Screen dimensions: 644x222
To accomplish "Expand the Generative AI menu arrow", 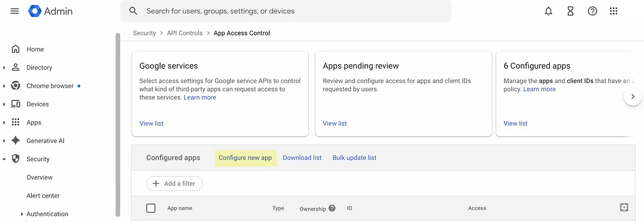I will (x=4, y=141).
